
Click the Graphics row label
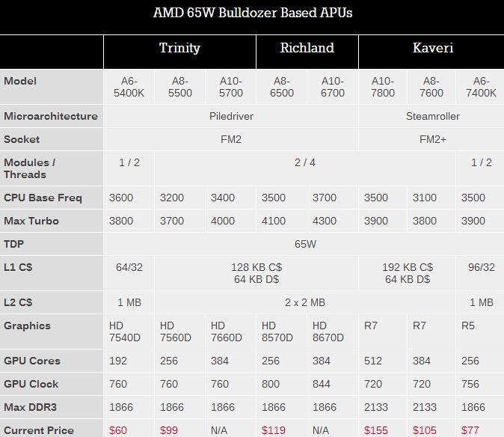click(28, 326)
